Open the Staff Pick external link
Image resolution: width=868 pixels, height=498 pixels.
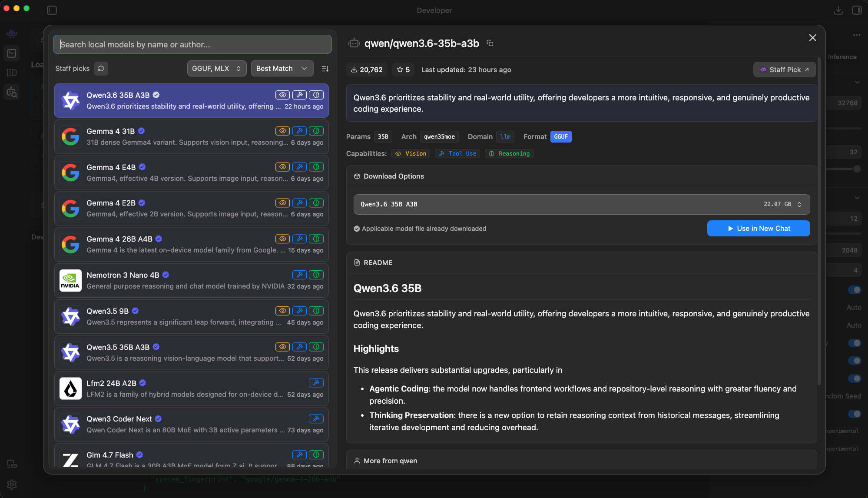click(784, 70)
